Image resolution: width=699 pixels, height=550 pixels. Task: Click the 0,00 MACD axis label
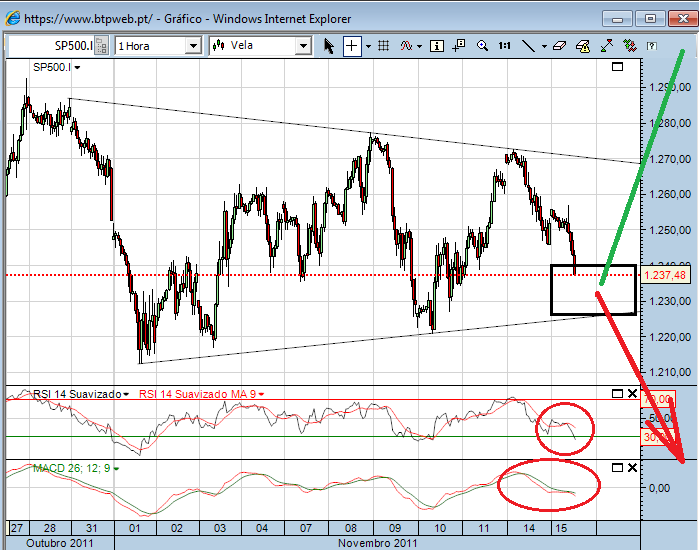click(x=659, y=488)
